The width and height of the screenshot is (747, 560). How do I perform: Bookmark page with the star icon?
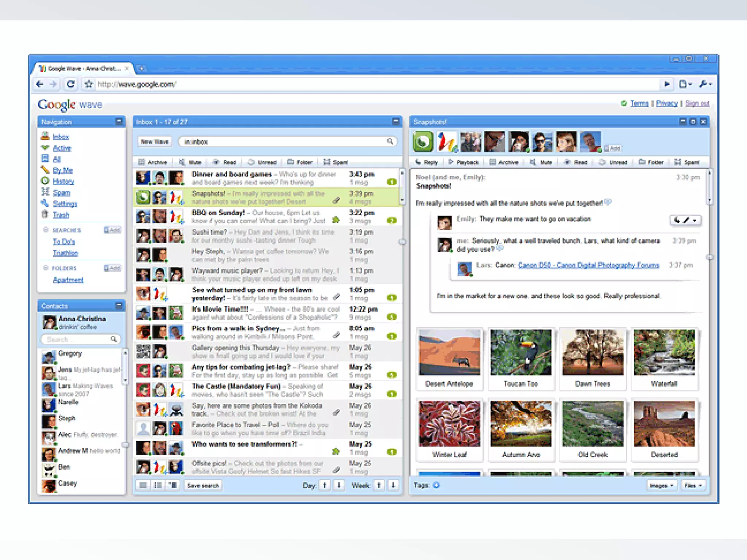(x=89, y=84)
